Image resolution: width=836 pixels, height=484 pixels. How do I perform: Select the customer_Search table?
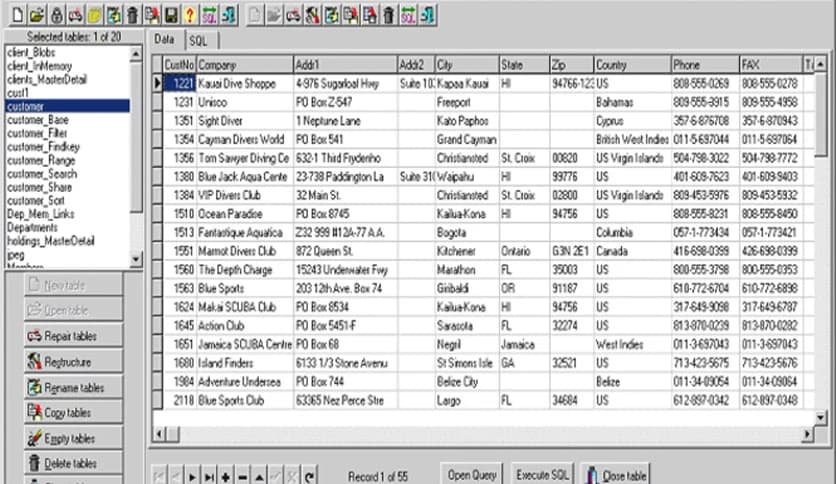click(x=68, y=174)
